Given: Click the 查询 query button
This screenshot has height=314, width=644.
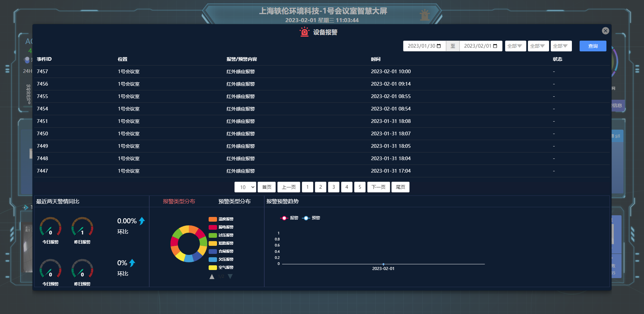Looking at the screenshot, I should tap(593, 46).
